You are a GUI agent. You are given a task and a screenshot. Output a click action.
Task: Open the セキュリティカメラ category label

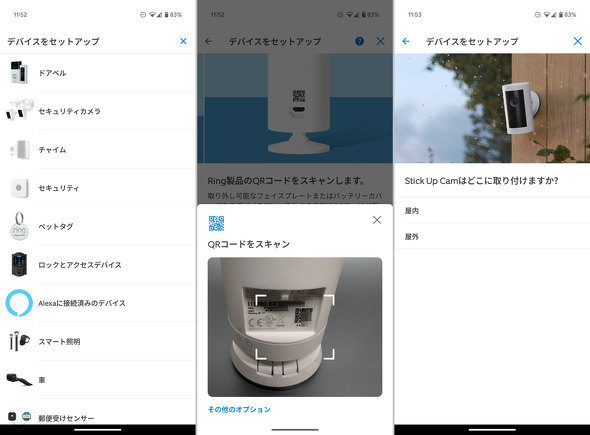[x=70, y=111]
